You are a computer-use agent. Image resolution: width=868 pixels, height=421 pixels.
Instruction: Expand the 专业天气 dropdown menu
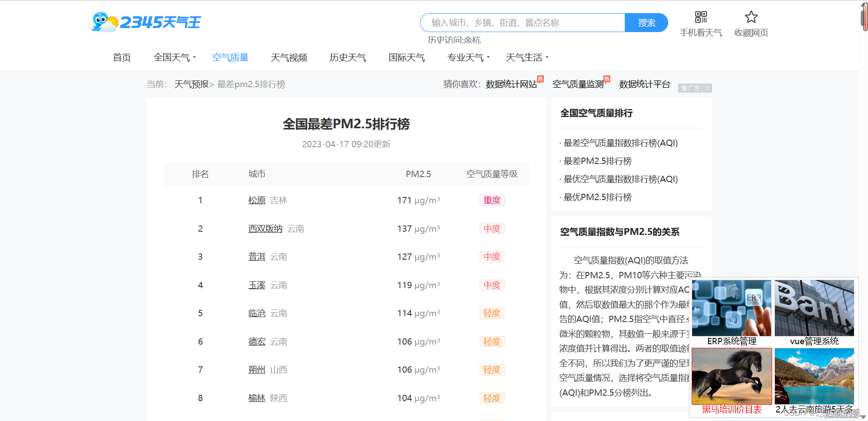pyautogui.click(x=468, y=57)
